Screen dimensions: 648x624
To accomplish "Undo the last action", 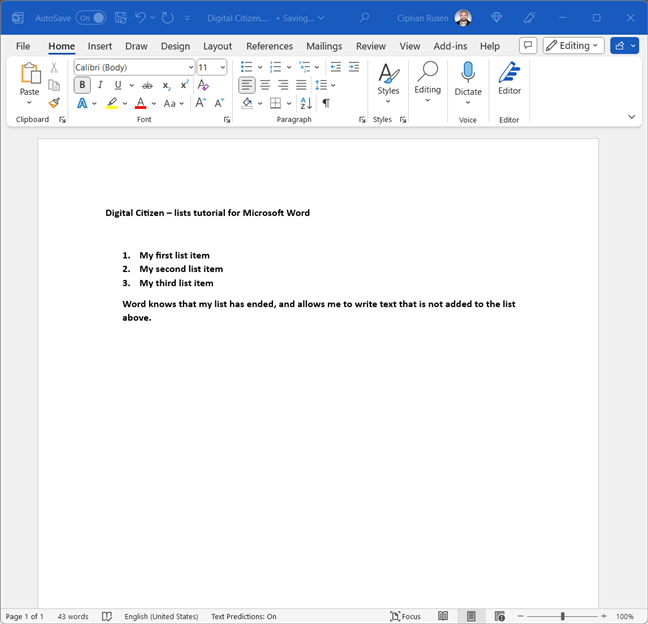I will point(141,18).
